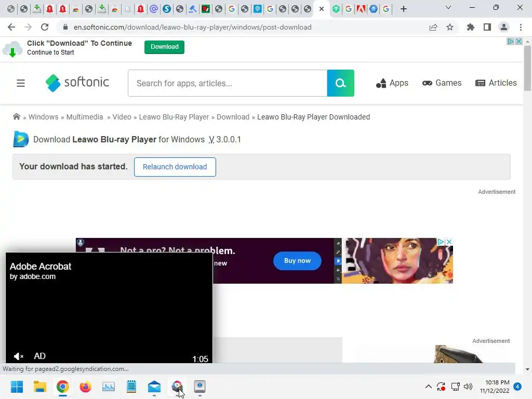Click the version V 3.0.0.1 label
This screenshot has width=532, height=399.
pyautogui.click(x=224, y=139)
